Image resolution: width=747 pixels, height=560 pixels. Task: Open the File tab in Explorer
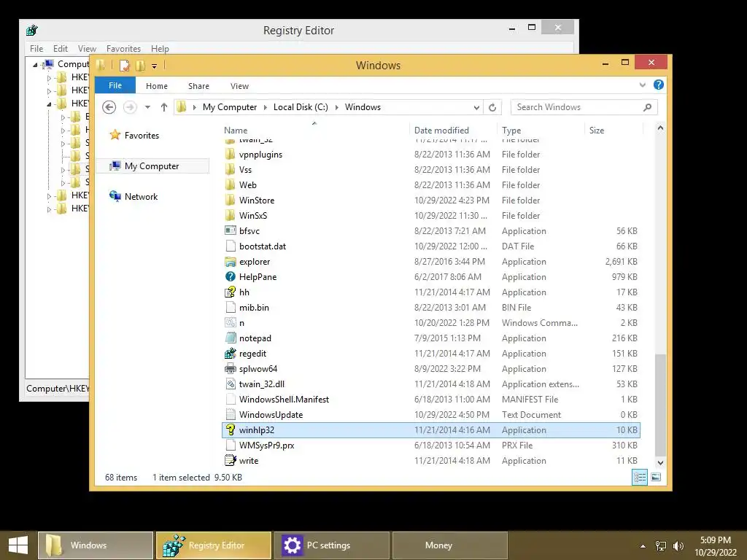(115, 85)
